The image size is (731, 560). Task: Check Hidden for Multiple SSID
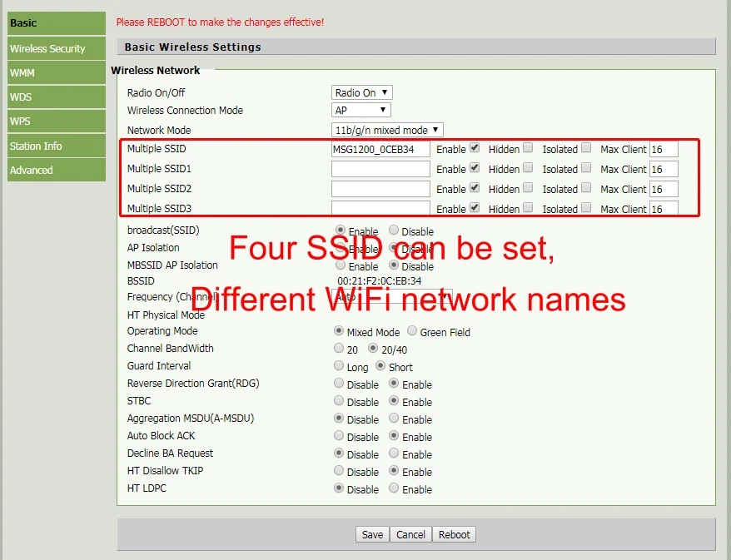[x=528, y=147]
